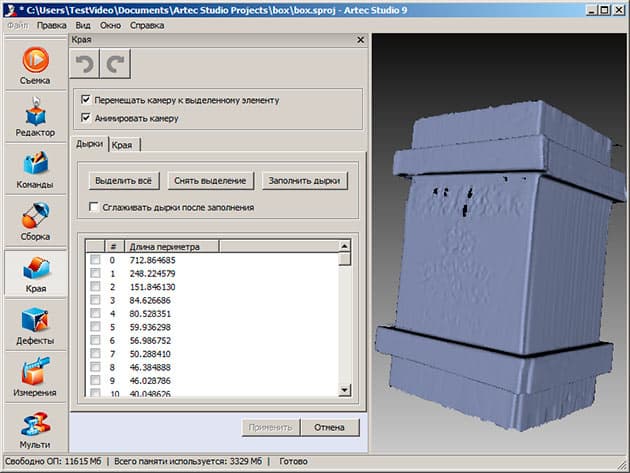Image resolution: width=630 pixels, height=473 pixels.
Task: Maximize the Artec Studio window
Action: (604, 10)
